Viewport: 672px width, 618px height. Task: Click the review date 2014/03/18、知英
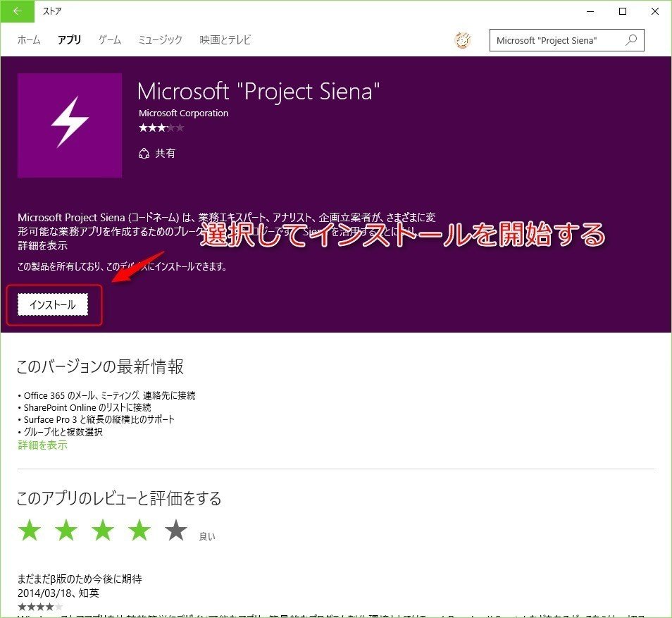58,593
